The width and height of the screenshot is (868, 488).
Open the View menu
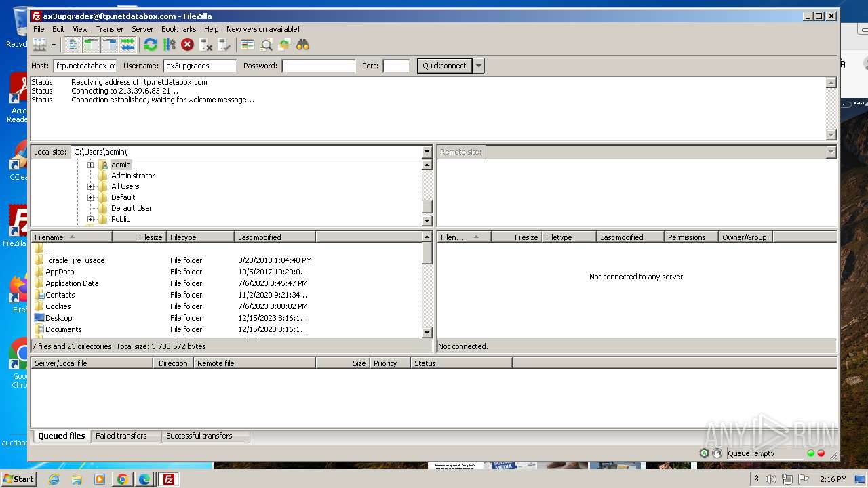coord(80,29)
